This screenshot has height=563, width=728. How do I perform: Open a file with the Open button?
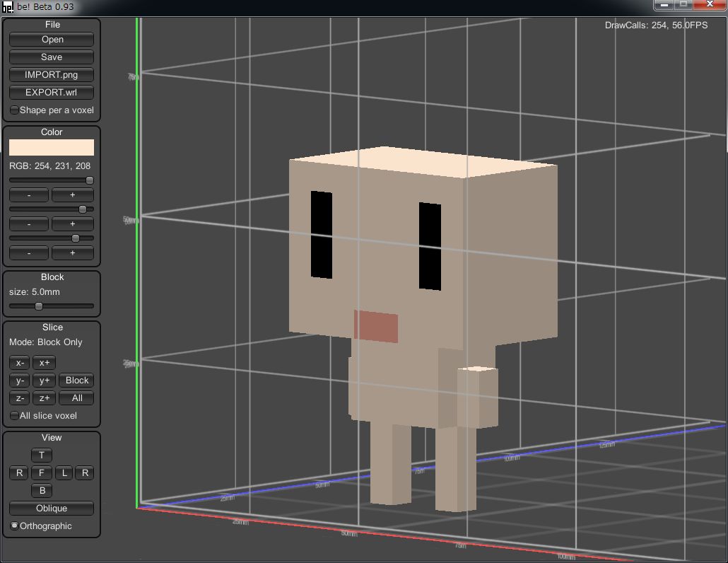click(x=52, y=40)
